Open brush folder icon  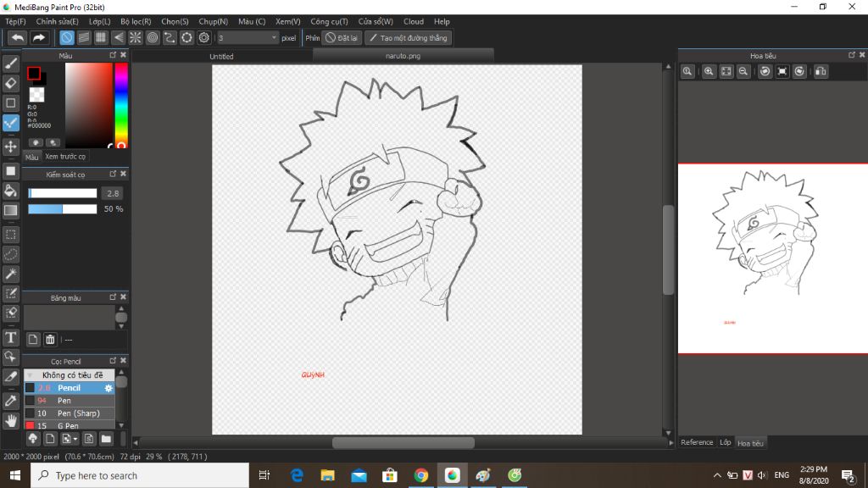click(106, 439)
